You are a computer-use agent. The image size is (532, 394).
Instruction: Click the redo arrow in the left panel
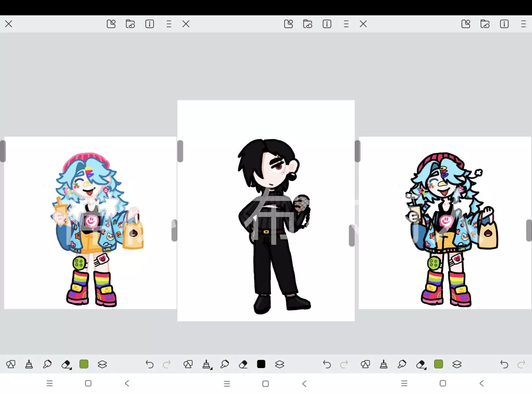pos(167,364)
